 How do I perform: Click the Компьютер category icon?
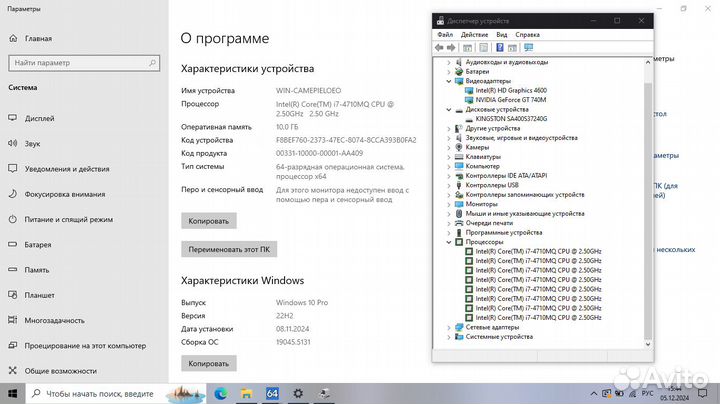(x=459, y=166)
